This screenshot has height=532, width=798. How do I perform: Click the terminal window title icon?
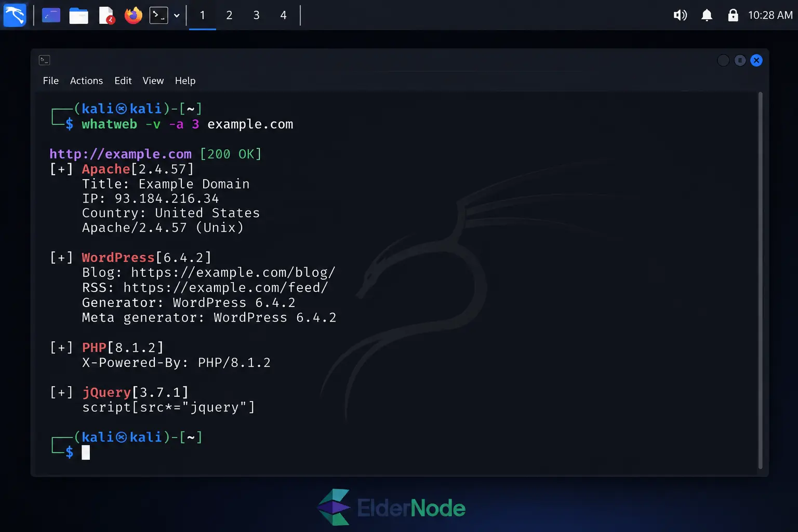coord(45,60)
